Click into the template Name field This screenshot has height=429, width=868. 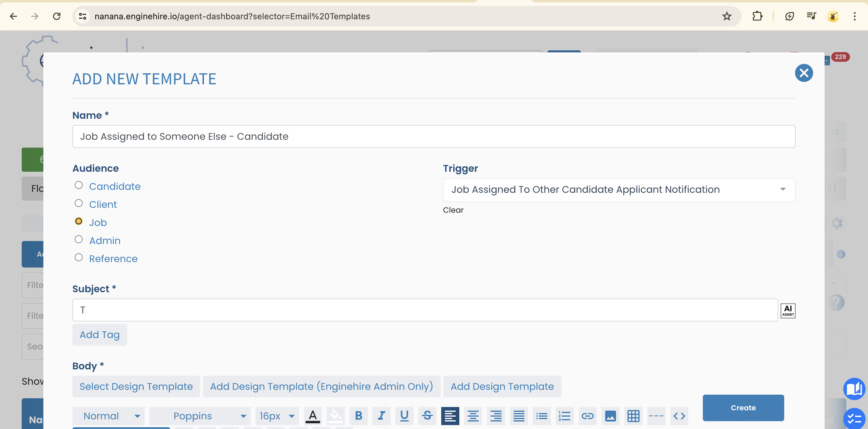434,136
